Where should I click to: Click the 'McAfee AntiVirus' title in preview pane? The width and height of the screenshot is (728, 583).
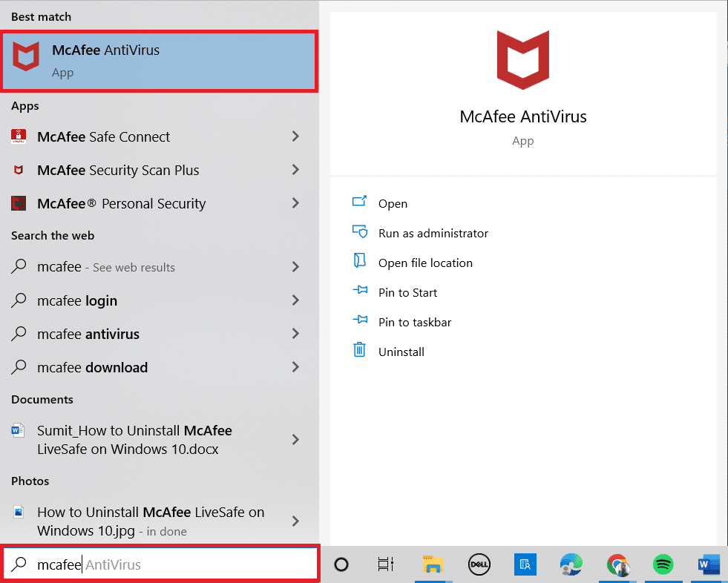[522, 116]
